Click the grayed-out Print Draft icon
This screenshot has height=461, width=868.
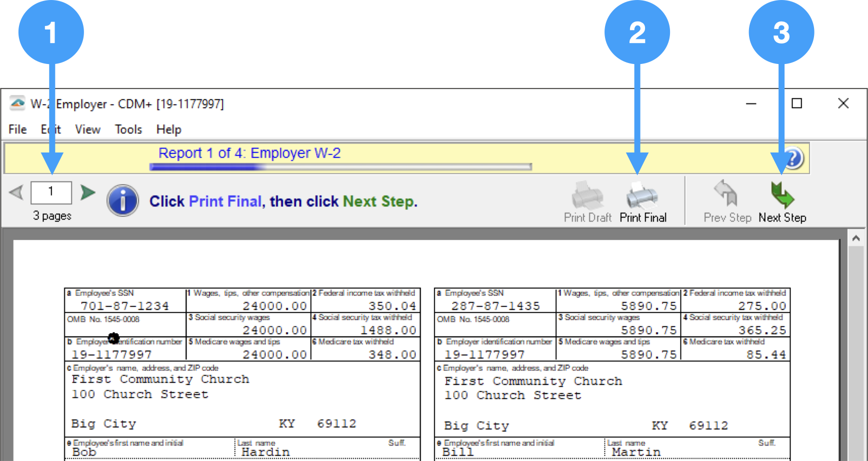587,198
